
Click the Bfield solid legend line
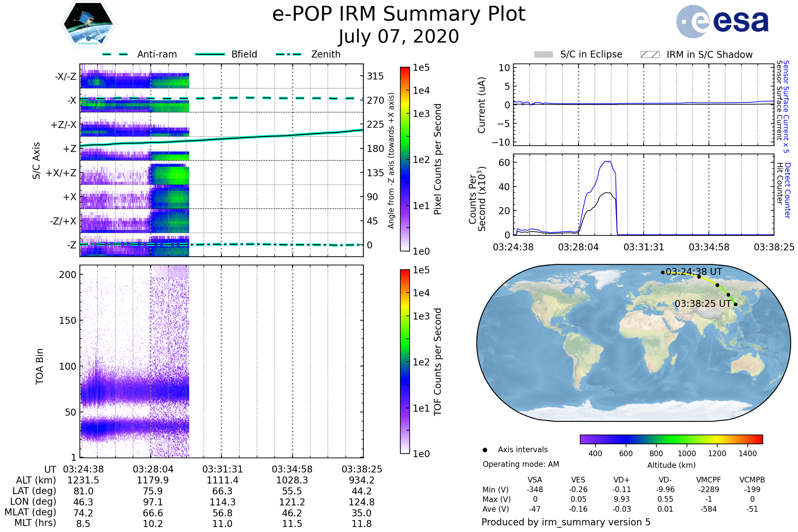coord(210,54)
